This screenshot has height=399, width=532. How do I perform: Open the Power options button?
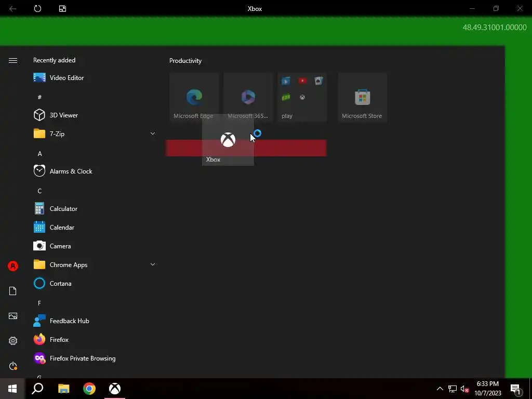coord(13,366)
